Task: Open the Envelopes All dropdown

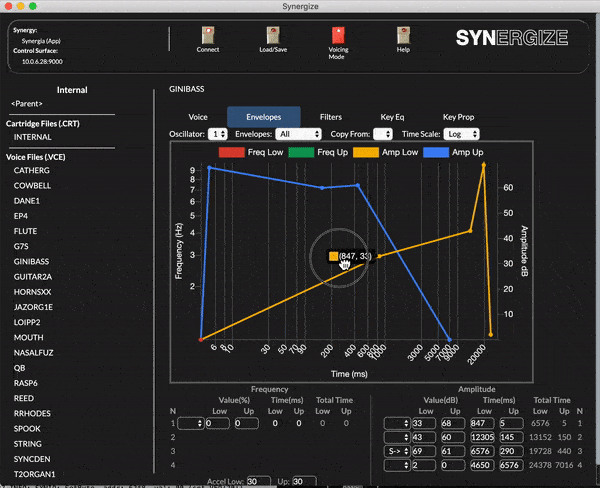Action: 298,134
